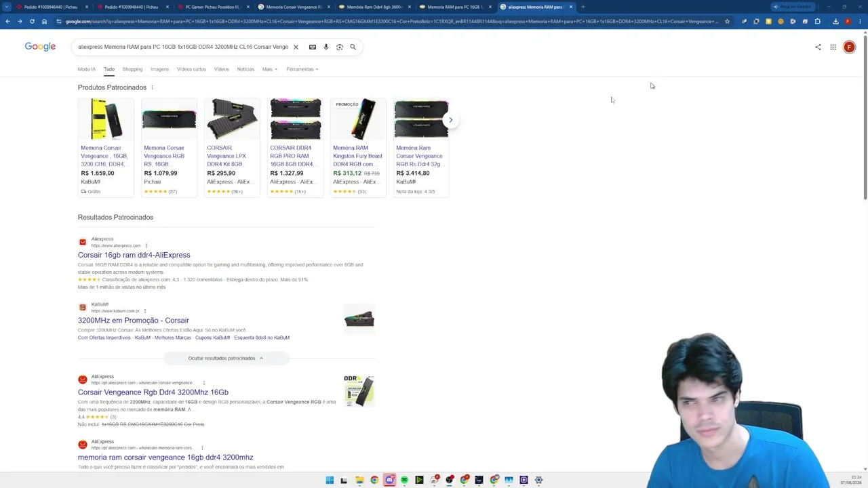Viewport: 868px width, 488px height.
Task: Close the active aliexpress Memoria RAM tab
Action: [x=571, y=7]
